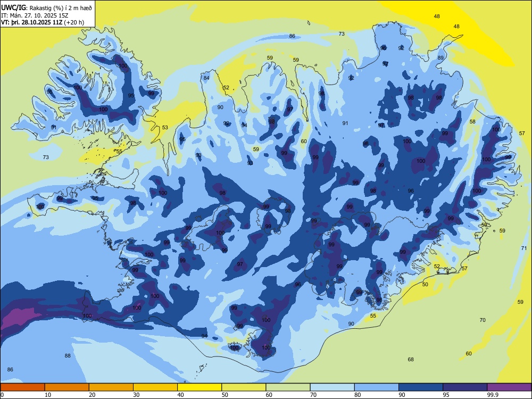Image resolution: width=532 pixels, height=399 pixels.
Task: Click the humidity value 89 in the northeast
Action: (440, 57)
